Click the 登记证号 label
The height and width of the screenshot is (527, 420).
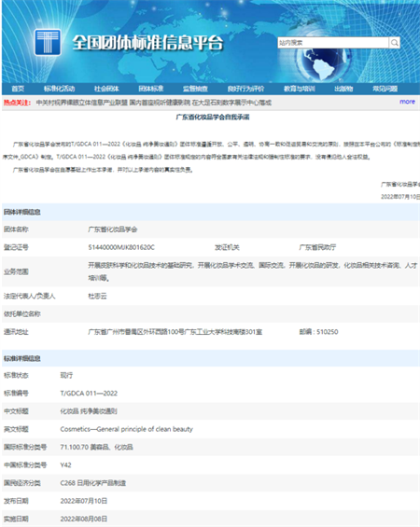(x=16, y=247)
